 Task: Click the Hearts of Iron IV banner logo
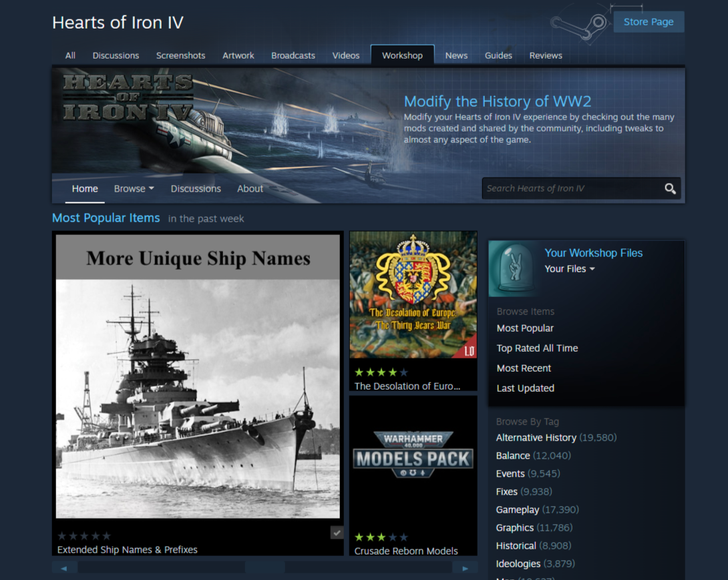(128, 97)
